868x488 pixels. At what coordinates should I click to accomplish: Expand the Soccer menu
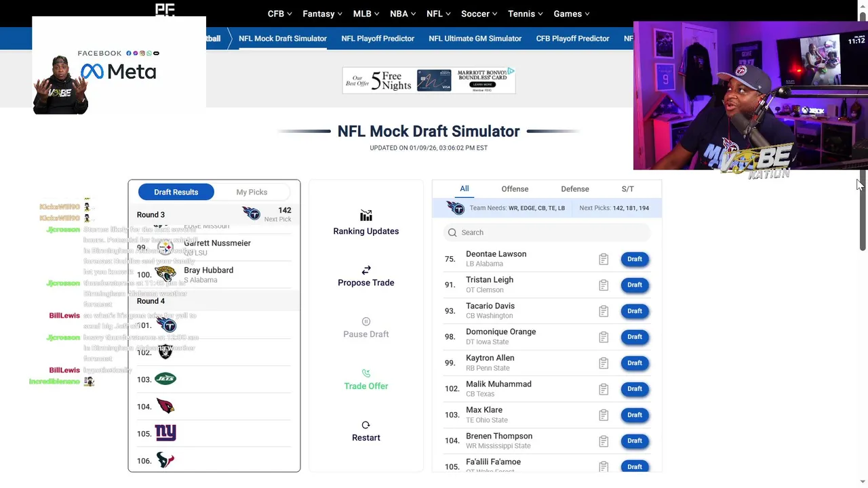pos(479,14)
